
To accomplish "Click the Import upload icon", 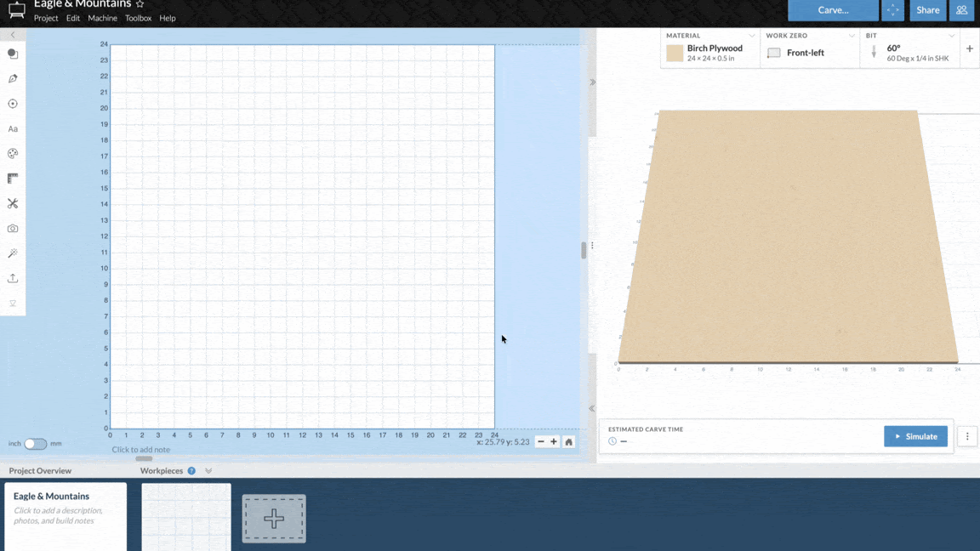I will click(x=13, y=279).
